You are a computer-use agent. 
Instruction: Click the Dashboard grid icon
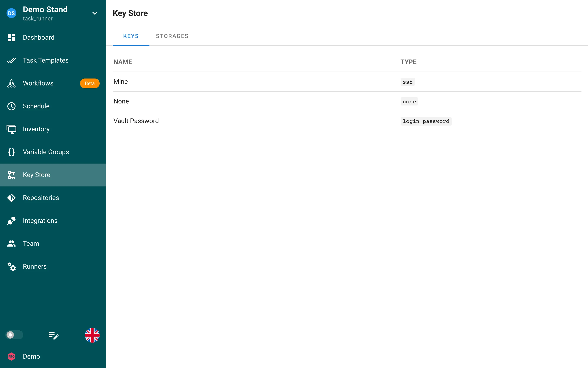tap(11, 37)
